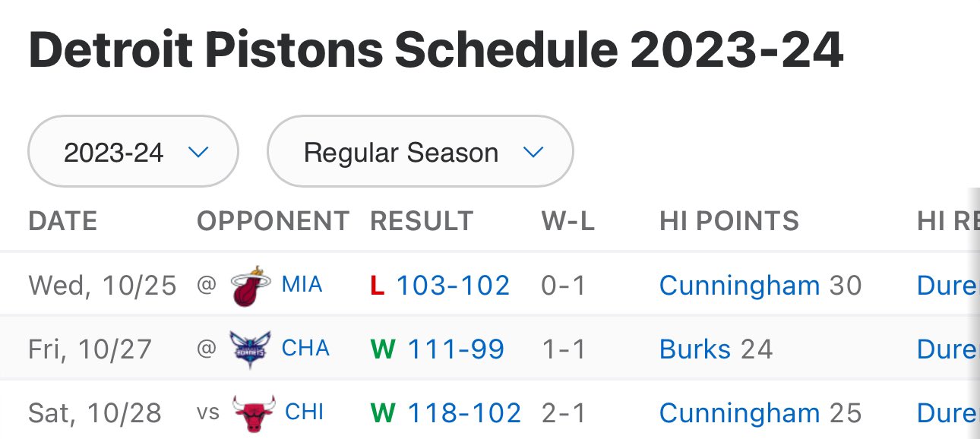
Task: Click the HI POINTS column header
Action: pos(729,221)
